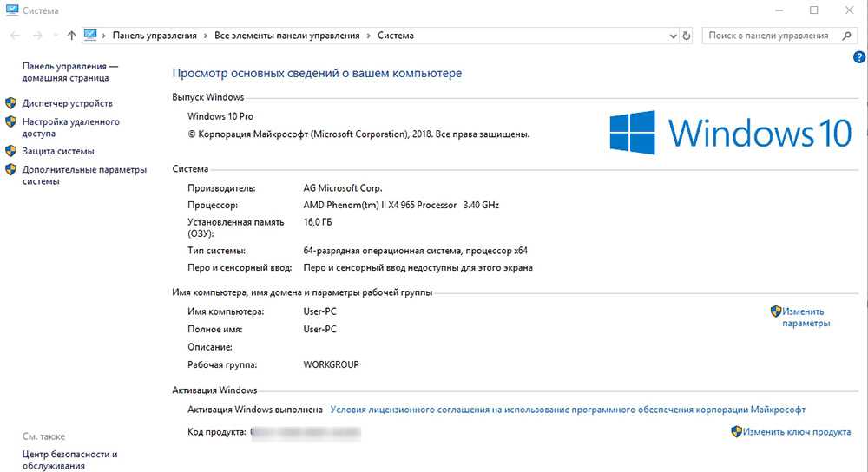This screenshot has width=868, height=472.
Task: Close the Система window
Action: point(849,10)
